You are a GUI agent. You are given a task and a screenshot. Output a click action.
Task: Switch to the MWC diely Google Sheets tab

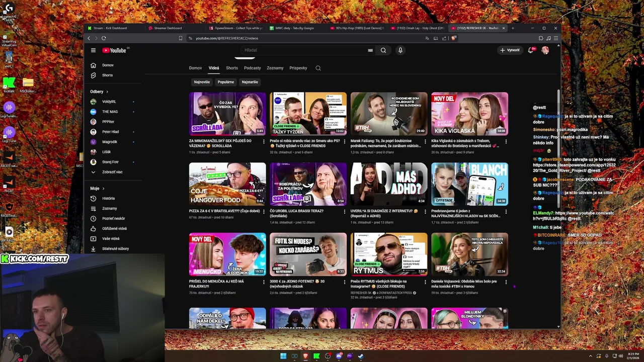297,28
